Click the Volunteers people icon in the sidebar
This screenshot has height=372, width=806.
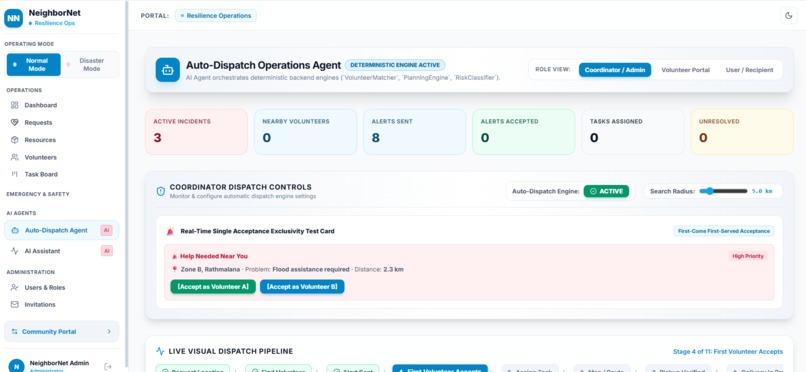[x=14, y=157]
